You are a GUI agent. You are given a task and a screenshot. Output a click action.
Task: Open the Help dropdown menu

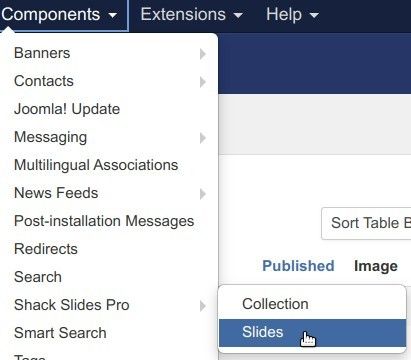[x=292, y=14]
